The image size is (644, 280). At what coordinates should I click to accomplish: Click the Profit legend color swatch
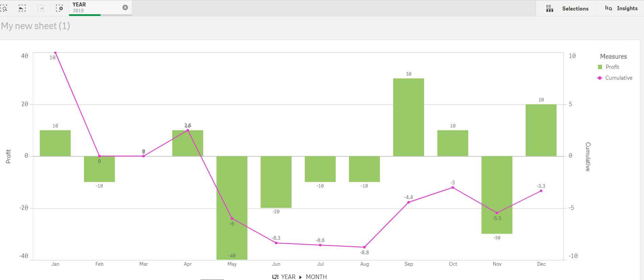[600, 67]
